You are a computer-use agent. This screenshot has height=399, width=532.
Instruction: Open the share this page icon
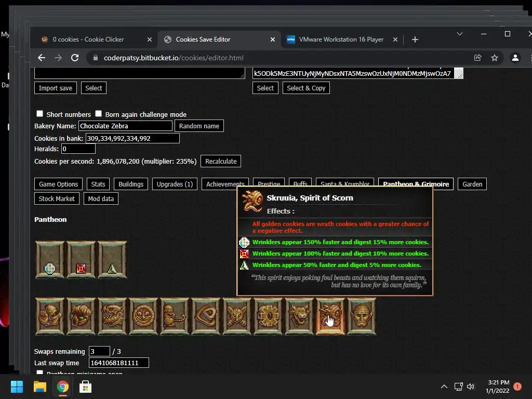478,58
